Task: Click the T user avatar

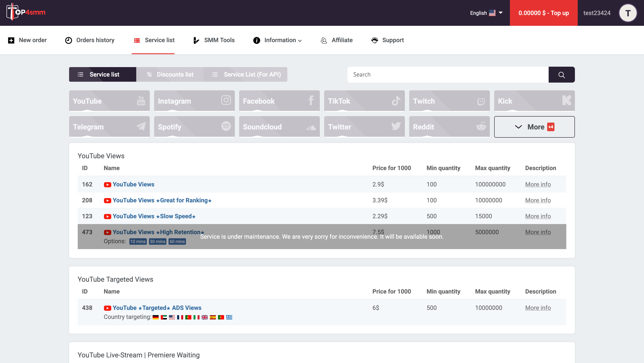Action: click(627, 13)
